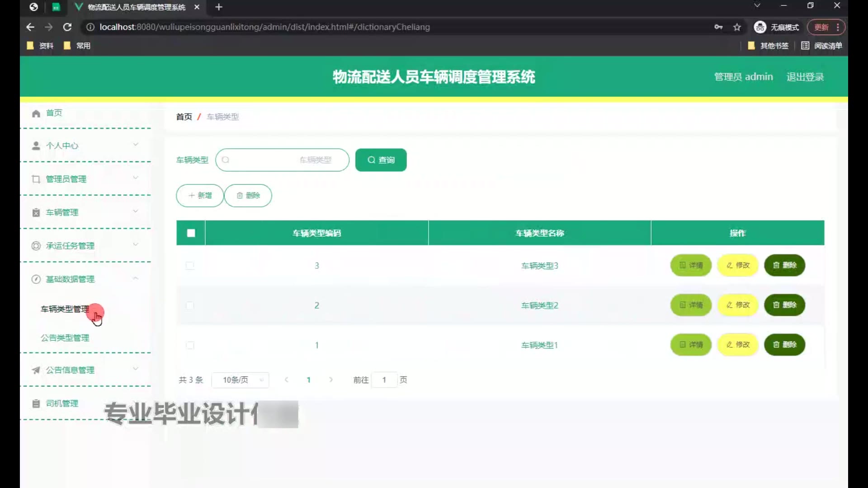The image size is (868, 488).
Task: Check the select-all checkbox in the table header
Action: (191, 233)
